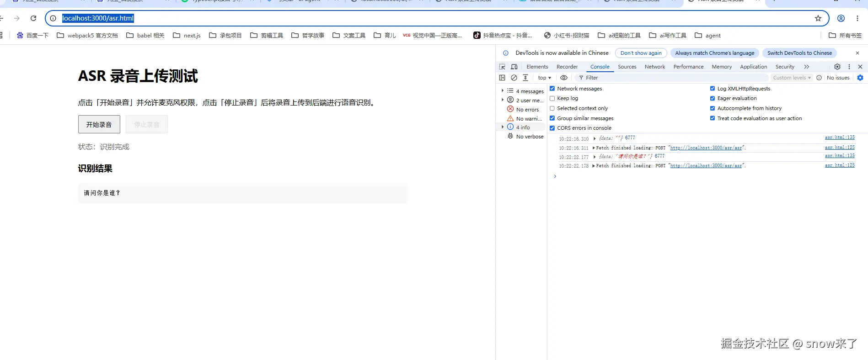Toggle the device toolbar icon
The image size is (868, 360).
514,67
